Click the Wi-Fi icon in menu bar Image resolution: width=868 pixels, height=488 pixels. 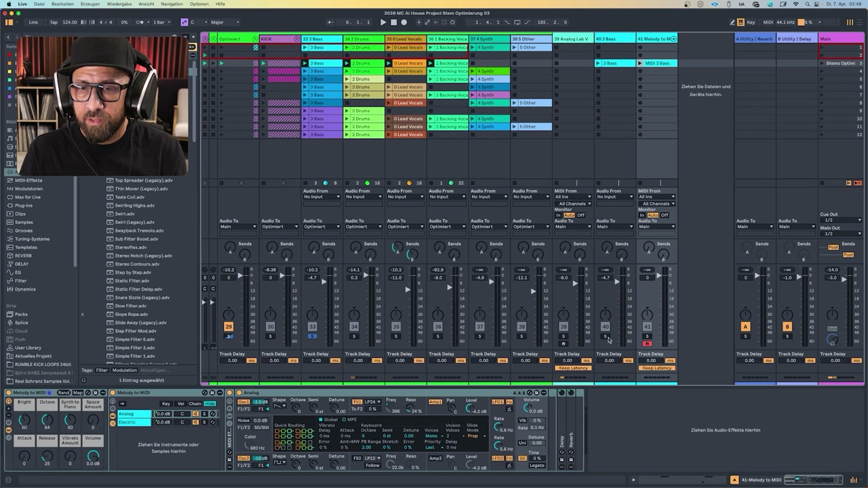point(795,4)
